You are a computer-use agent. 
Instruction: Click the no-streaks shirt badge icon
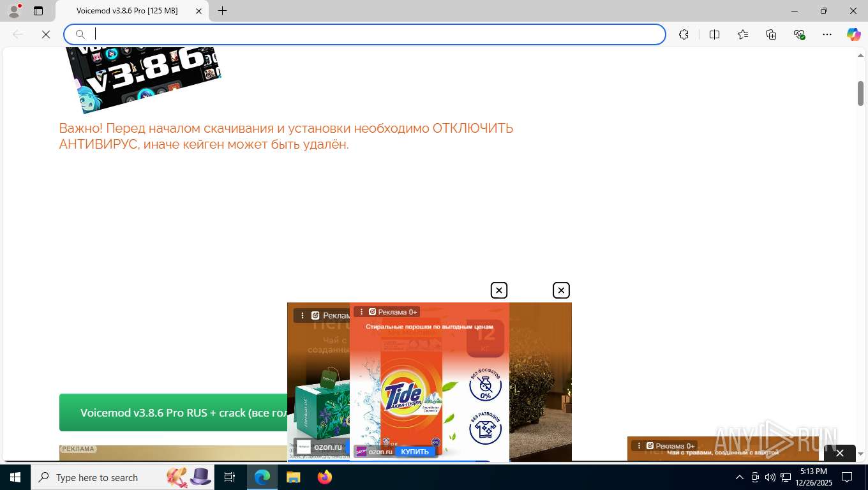tap(485, 428)
